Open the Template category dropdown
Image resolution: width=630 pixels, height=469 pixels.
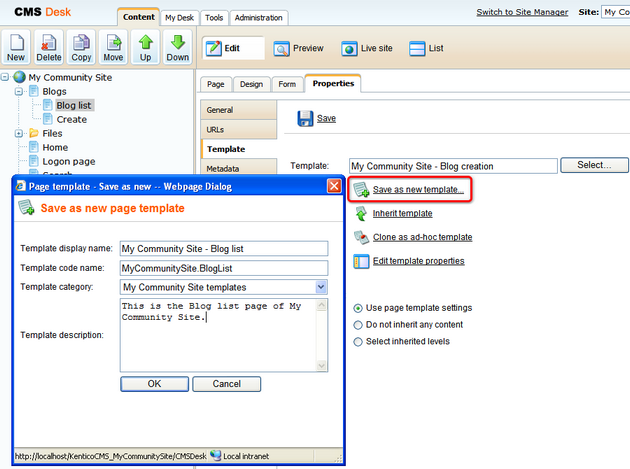(x=321, y=287)
